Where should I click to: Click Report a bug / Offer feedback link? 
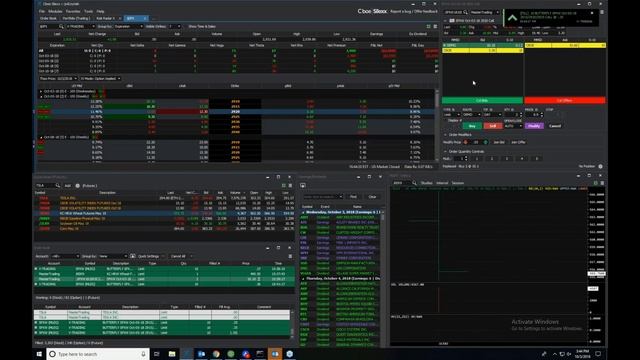point(413,11)
